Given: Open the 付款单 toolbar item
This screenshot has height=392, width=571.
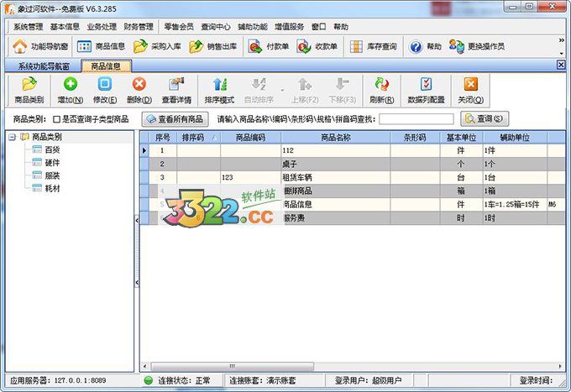Looking at the screenshot, I should tap(269, 47).
